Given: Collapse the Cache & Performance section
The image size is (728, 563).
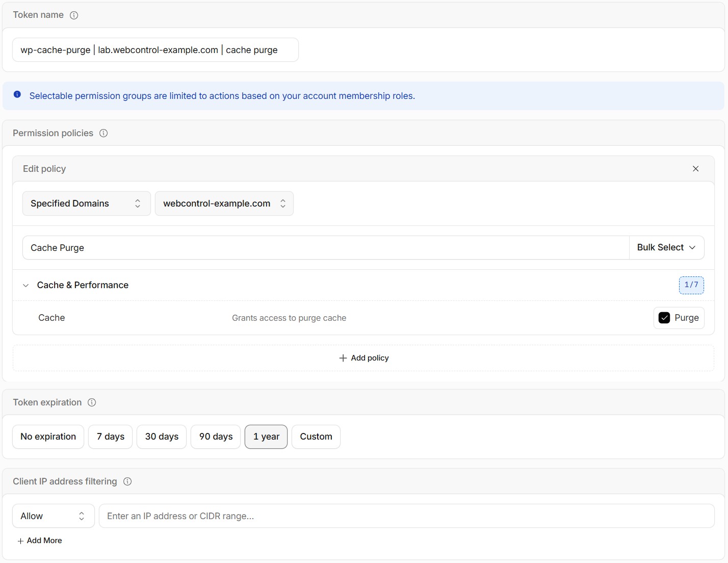Looking at the screenshot, I should click(26, 286).
